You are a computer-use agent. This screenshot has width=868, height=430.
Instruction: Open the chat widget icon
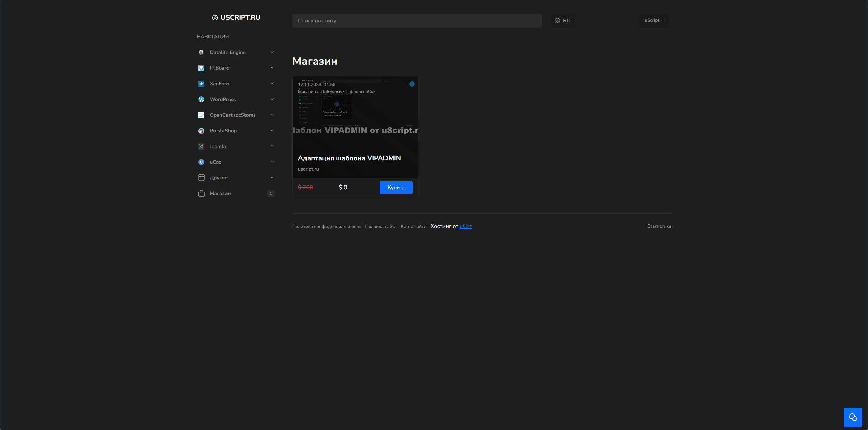(x=853, y=417)
